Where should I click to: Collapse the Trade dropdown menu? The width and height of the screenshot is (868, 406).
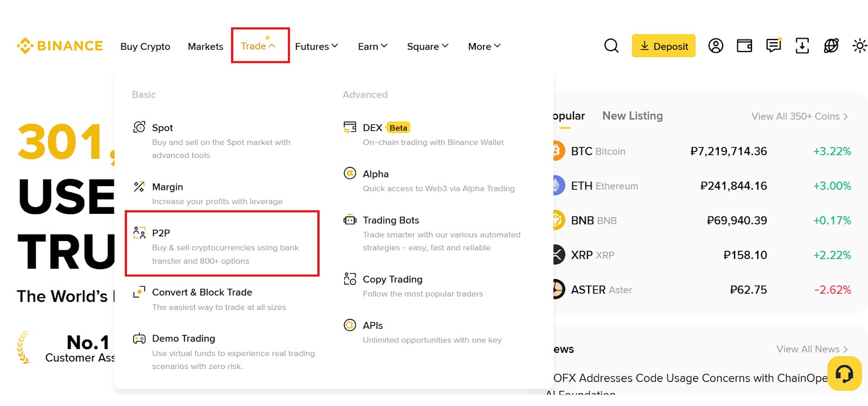258,46
